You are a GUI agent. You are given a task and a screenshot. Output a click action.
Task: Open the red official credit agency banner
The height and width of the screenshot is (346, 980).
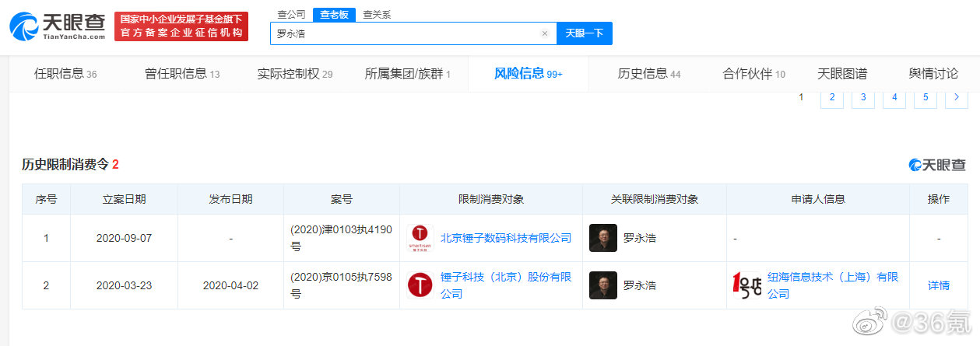(181, 26)
